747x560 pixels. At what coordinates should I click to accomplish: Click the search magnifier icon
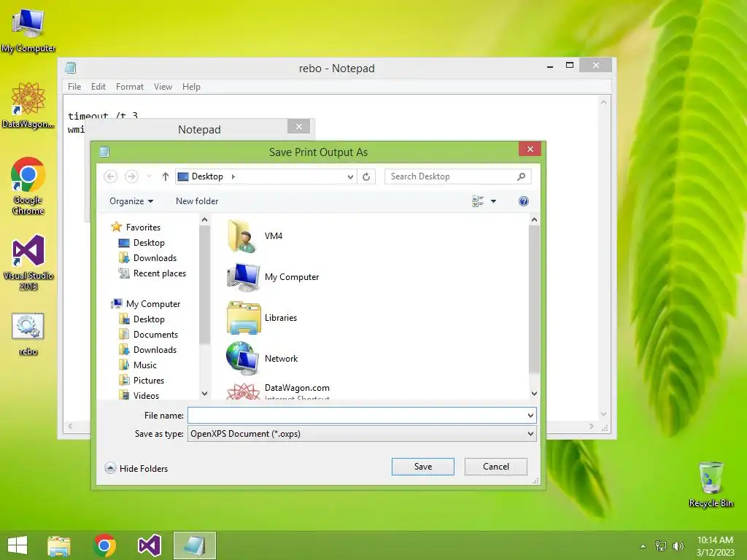pos(521,176)
